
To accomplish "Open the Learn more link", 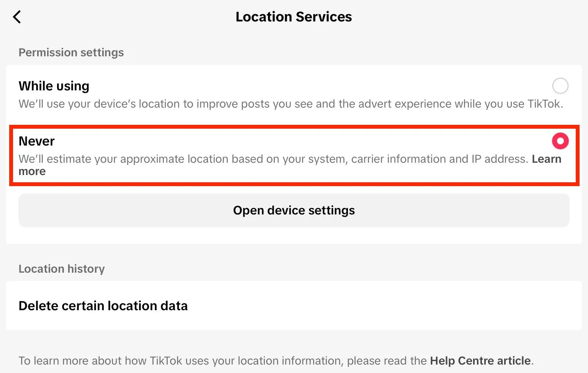I will click(x=546, y=159).
